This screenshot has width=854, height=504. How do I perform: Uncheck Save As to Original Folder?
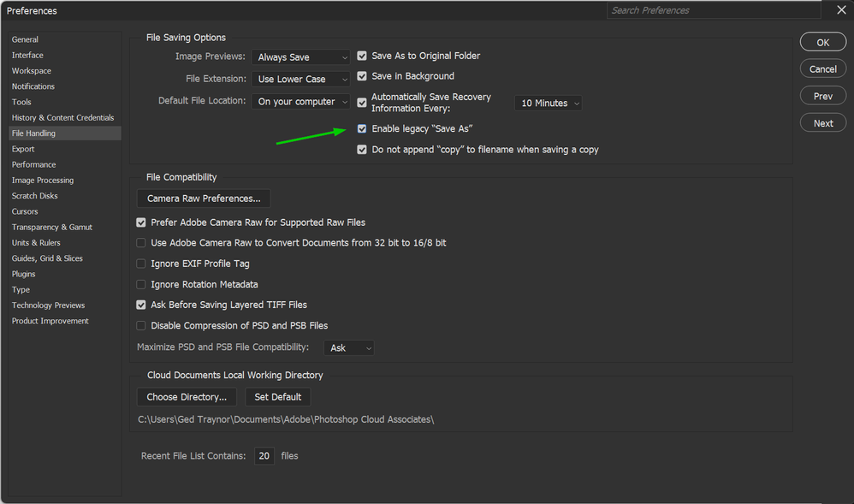click(x=362, y=56)
